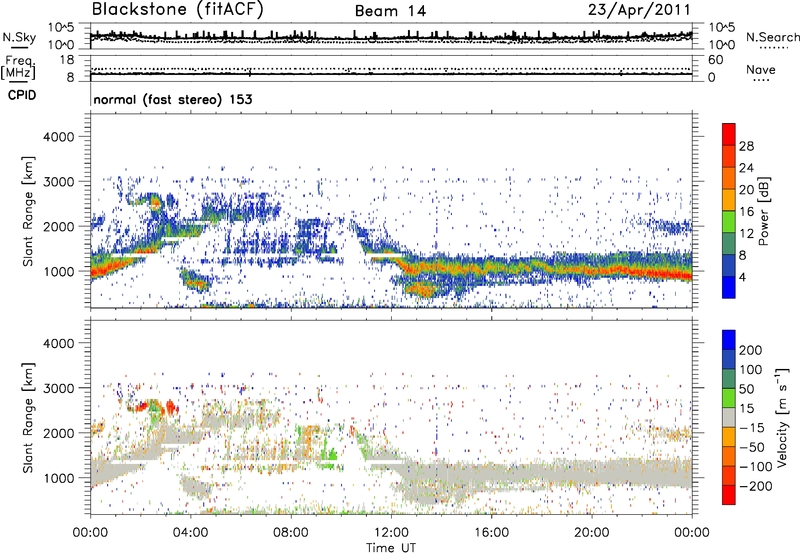The image size is (800, 554).
Task: Click 'Slant Range [km]' on the velocity panel
Action: [x=28, y=417]
